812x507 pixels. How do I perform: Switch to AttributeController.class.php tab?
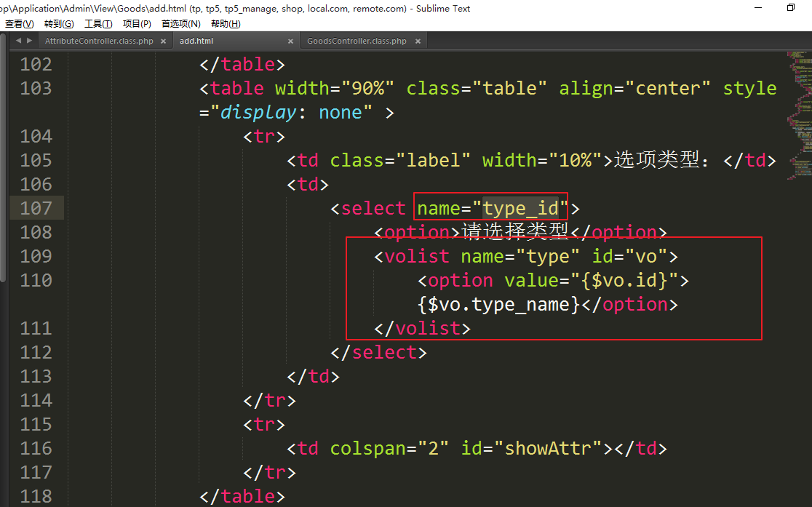(99, 41)
